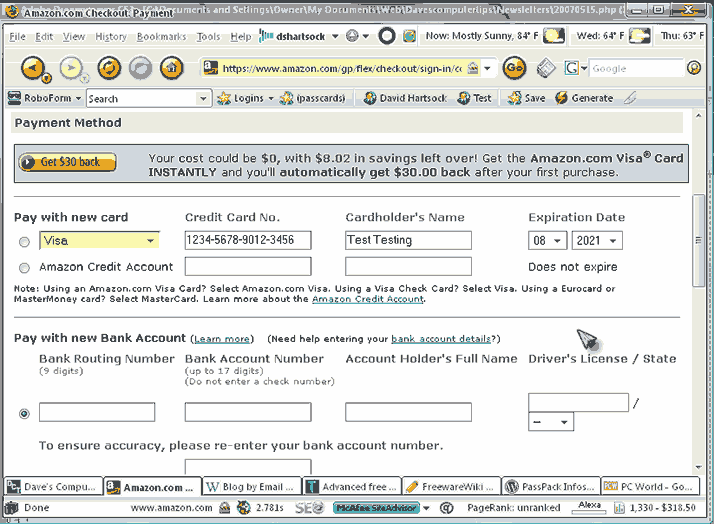Click the globe icon before weather text

point(409,36)
